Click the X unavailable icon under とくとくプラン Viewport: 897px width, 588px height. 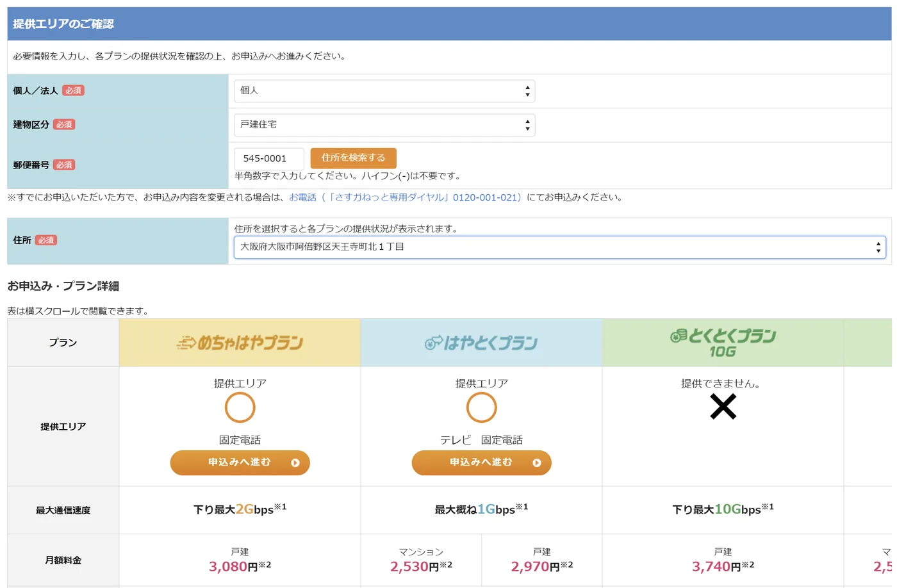(x=723, y=407)
